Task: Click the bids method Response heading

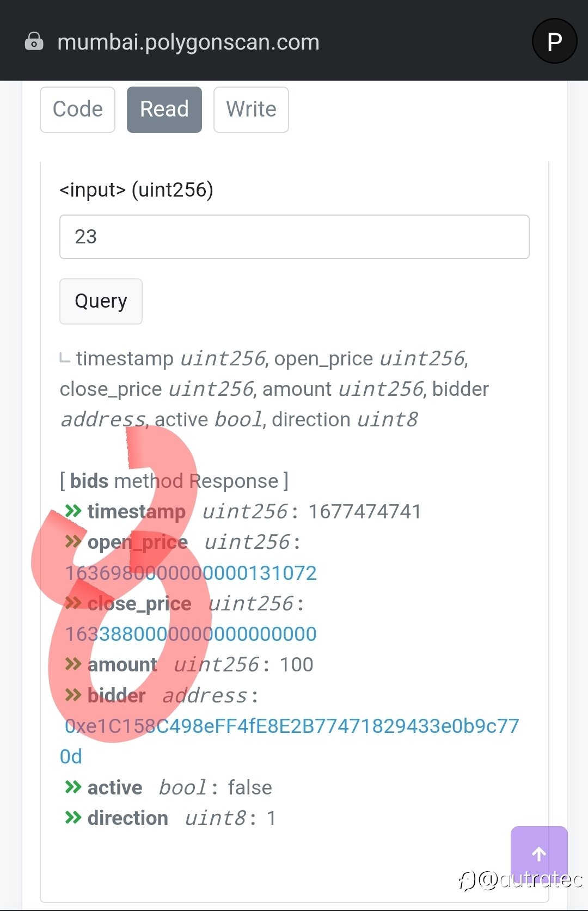Action: [x=174, y=481]
